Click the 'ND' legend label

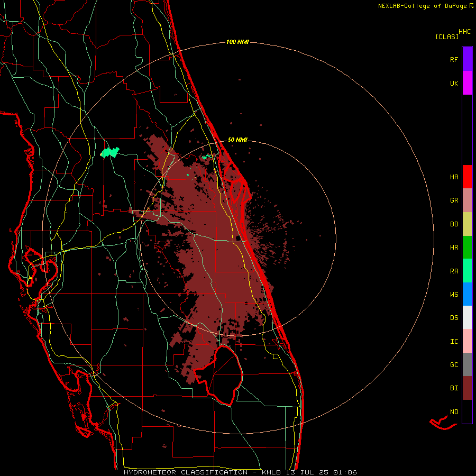[454, 412]
